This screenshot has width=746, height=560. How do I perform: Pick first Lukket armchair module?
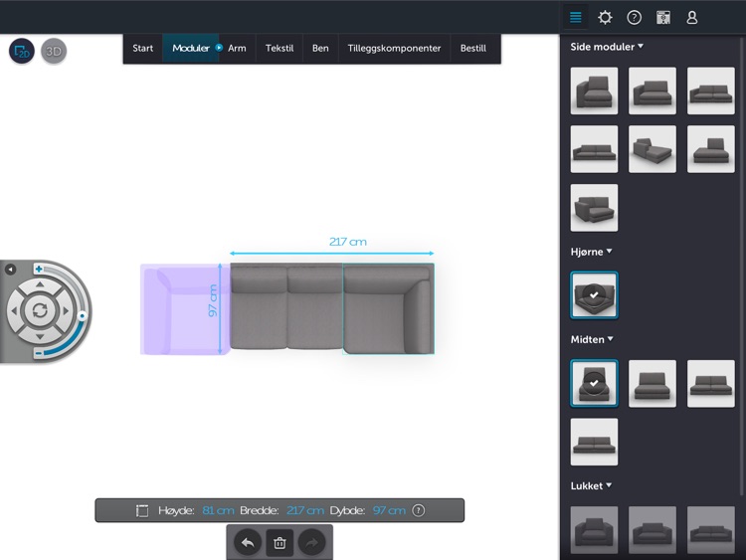tap(594, 530)
